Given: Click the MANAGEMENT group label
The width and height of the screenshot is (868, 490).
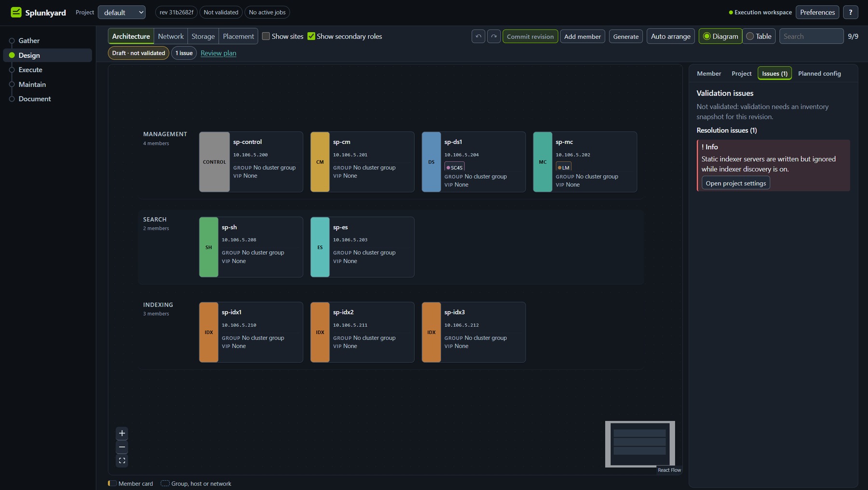Looking at the screenshot, I should pyautogui.click(x=165, y=134).
